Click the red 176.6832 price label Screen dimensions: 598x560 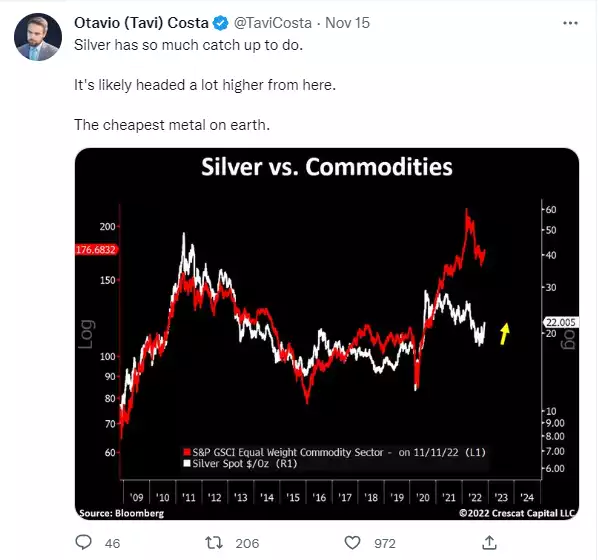coord(96,249)
